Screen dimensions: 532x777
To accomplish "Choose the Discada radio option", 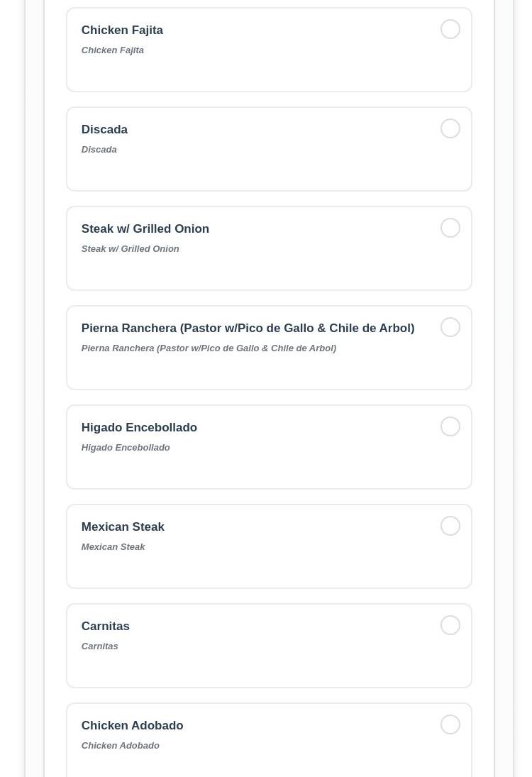I will [450, 128].
